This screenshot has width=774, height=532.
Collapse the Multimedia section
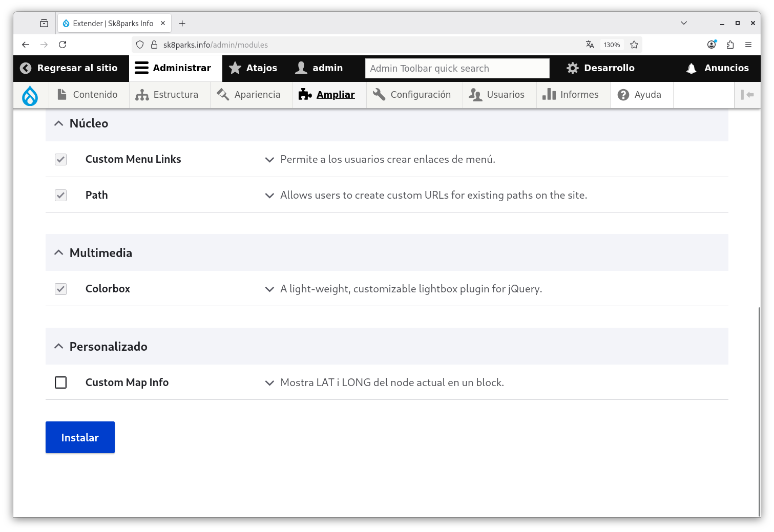(59, 253)
